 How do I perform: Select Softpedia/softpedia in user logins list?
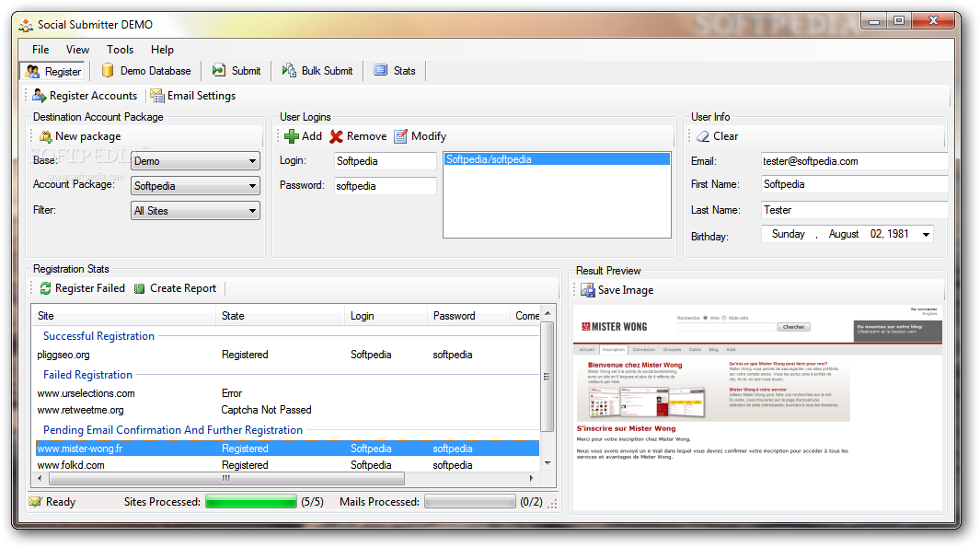(557, 159)
